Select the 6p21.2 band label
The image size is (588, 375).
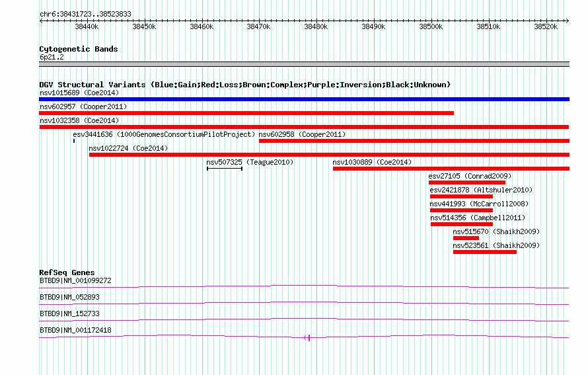pyautogui.click(x=52, y=58)
